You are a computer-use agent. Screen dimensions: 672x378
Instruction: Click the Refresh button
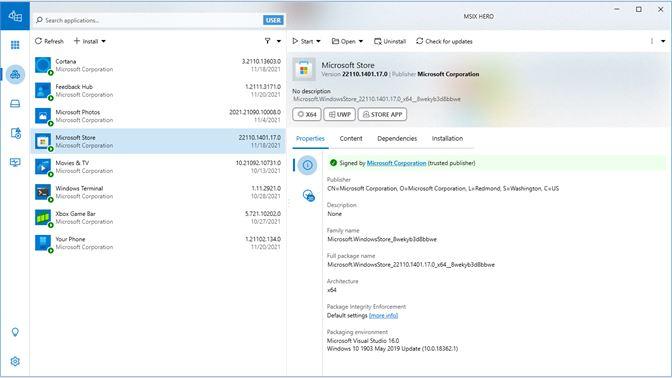(x=49, y=41)
